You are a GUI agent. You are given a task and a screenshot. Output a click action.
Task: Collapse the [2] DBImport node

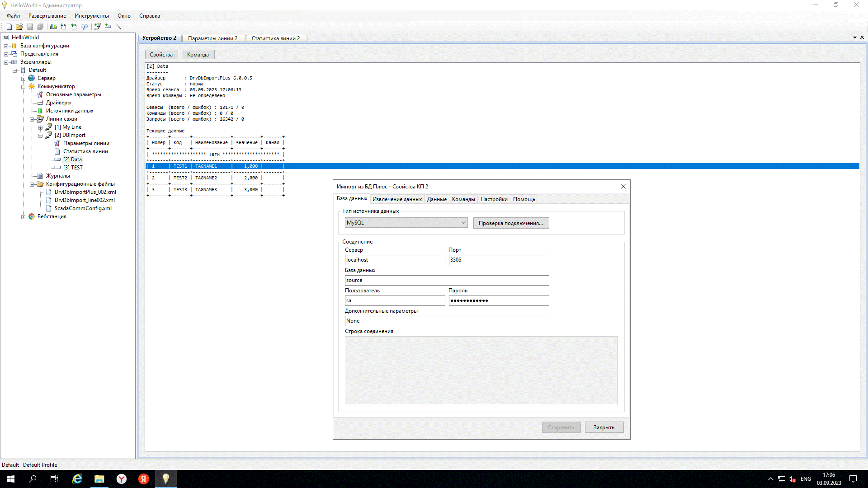click(x=41, y=136)
